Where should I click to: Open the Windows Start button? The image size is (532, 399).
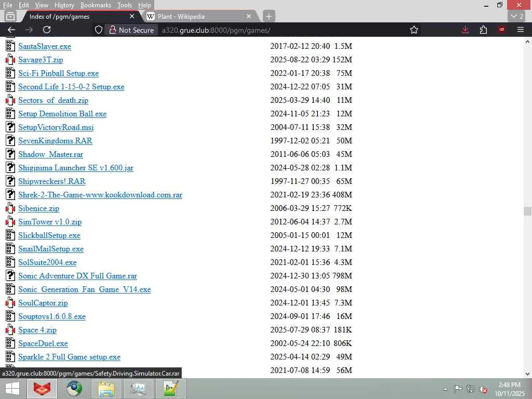coord(12,389)
